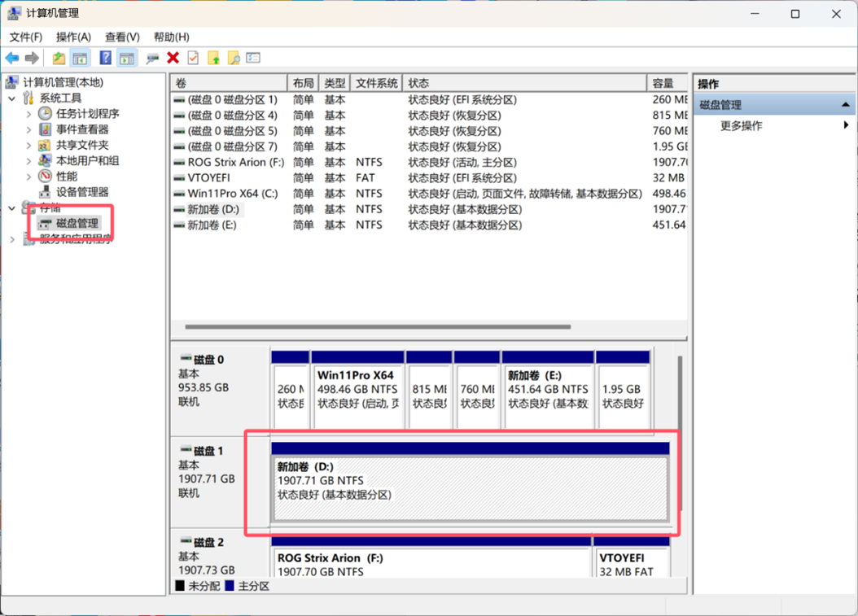Click 更多操作 in the actions pane
Screen dimensions: 858x616
742,126
